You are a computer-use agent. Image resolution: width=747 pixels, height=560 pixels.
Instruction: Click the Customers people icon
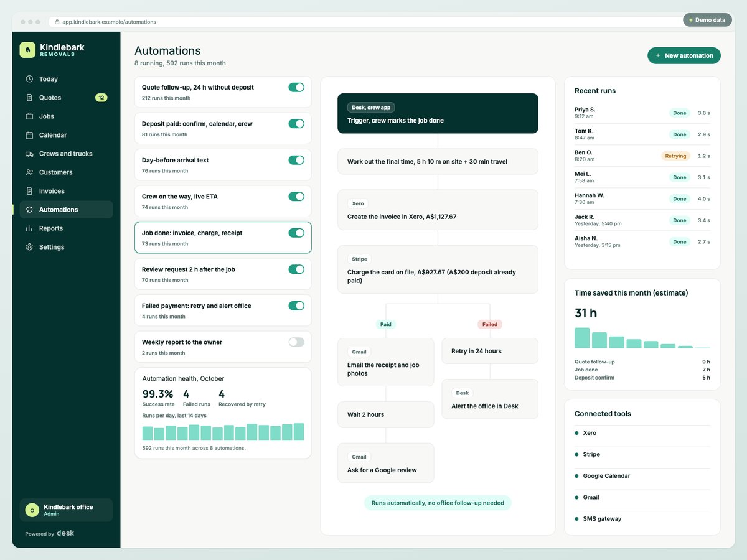[29, 172]
